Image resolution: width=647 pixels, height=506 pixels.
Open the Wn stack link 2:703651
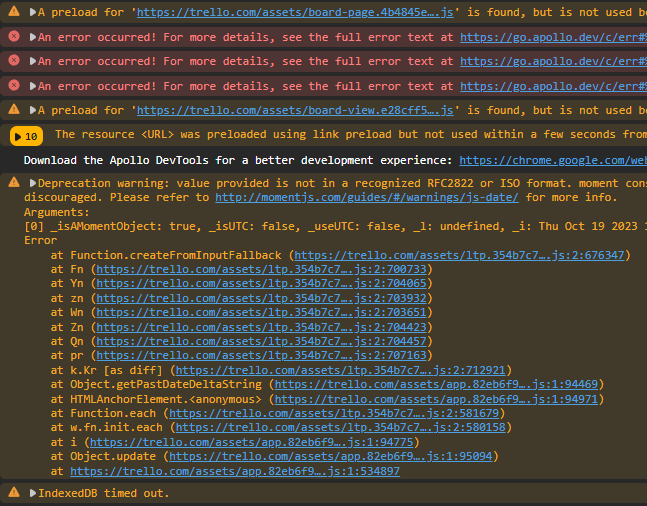[x=261, y=312]
